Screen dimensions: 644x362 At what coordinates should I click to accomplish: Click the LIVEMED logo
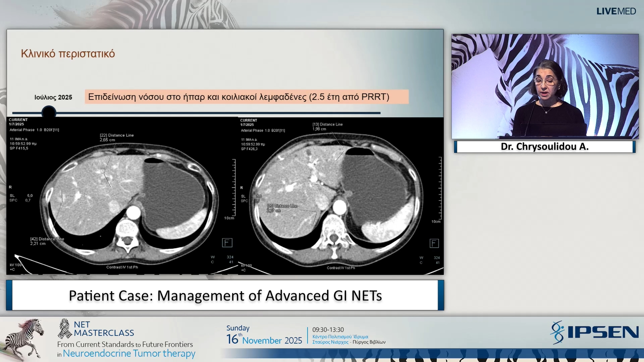point(616,11)
